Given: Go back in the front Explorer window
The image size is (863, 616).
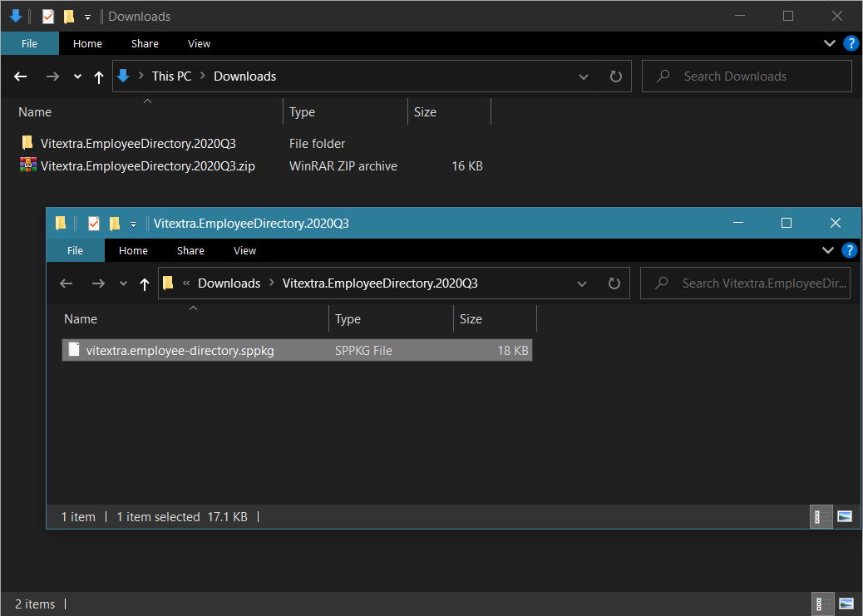Looking at the screenshot, I should [66, 283].
